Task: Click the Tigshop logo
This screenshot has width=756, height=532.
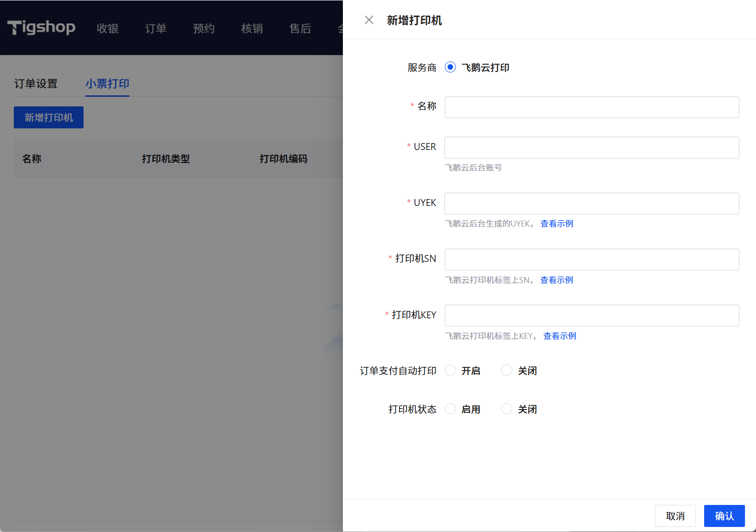Action: click(41, 28)
